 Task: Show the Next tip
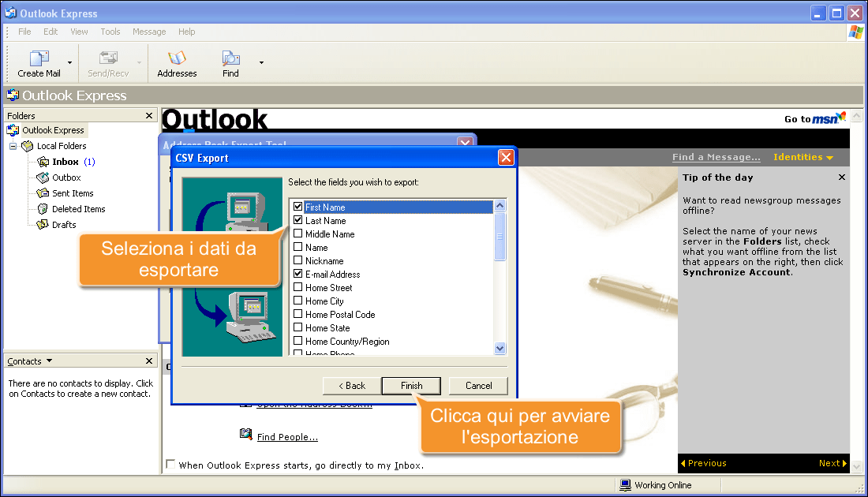point(832,463)
